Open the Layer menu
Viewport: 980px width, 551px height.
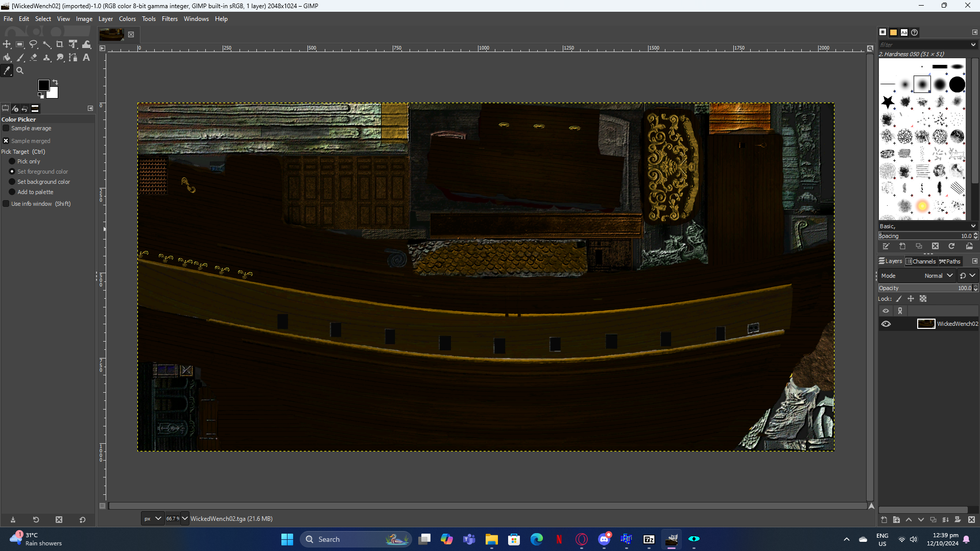[105, 19]
